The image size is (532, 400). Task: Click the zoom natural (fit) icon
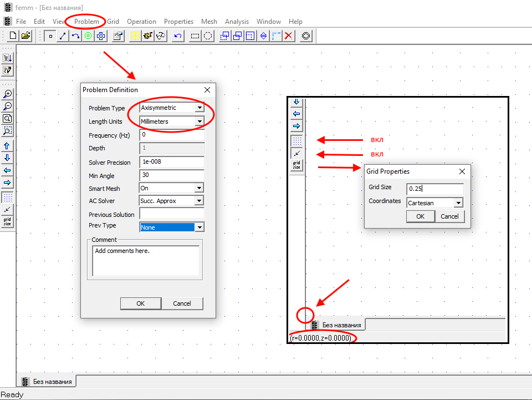pos(7,119)
